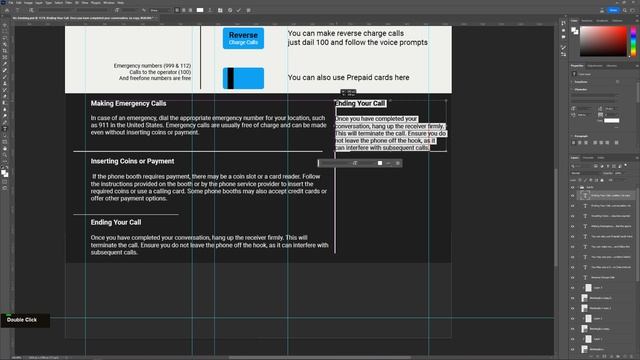Right align text in options bar
Viewport: 640px width, 360px height.
[190, 10]
